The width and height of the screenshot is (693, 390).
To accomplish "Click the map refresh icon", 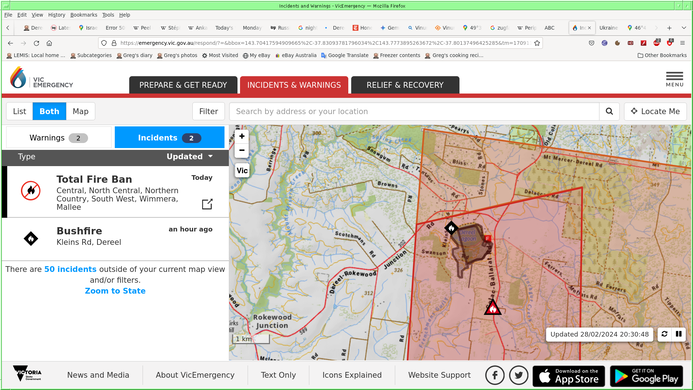I will [664, 334].
